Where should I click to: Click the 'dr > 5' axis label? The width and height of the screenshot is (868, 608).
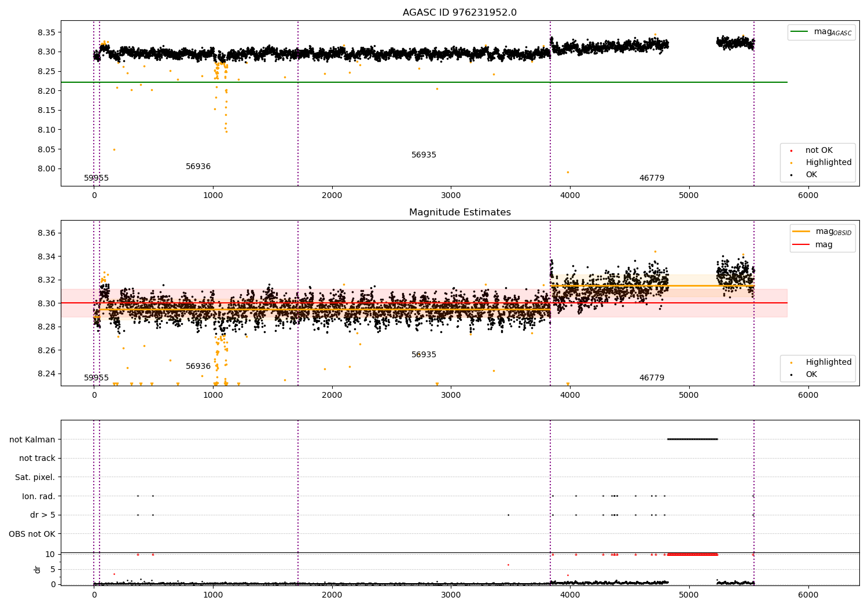point(43,515)
